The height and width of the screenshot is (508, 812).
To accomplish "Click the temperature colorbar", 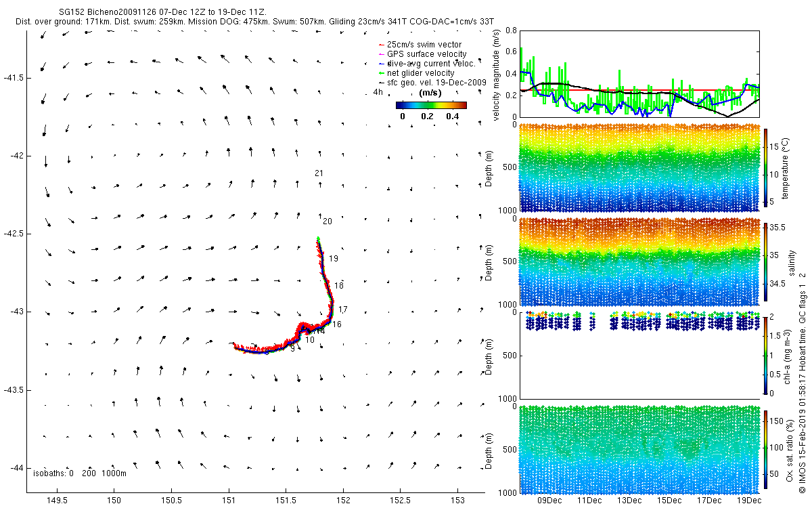I will pyautogui.click(x=766, y=168).
